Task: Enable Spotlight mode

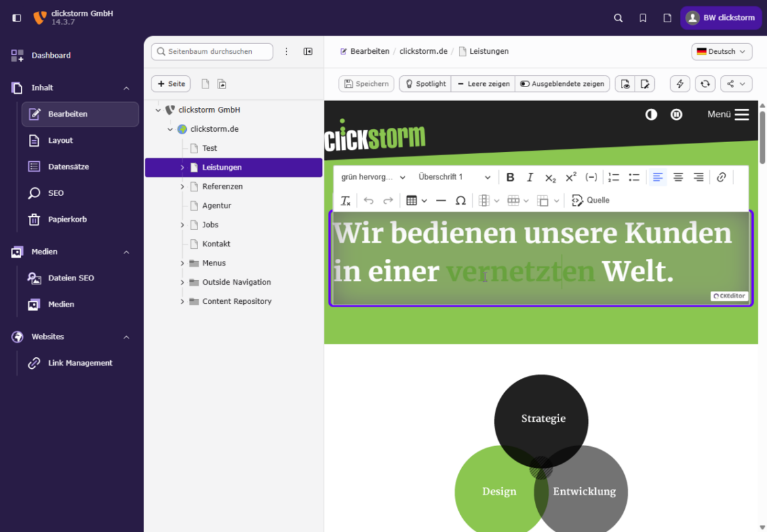Action: tap(425, 84)
